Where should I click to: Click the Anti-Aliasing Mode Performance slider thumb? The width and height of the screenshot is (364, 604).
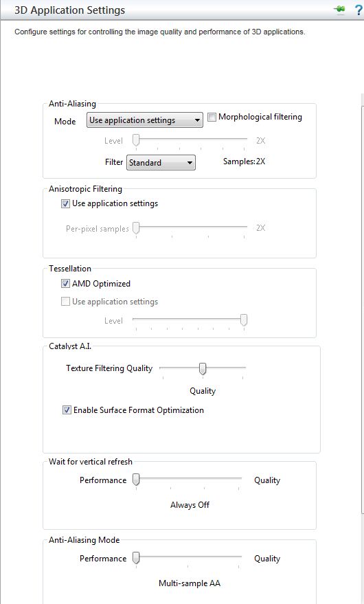coord(136,558)
